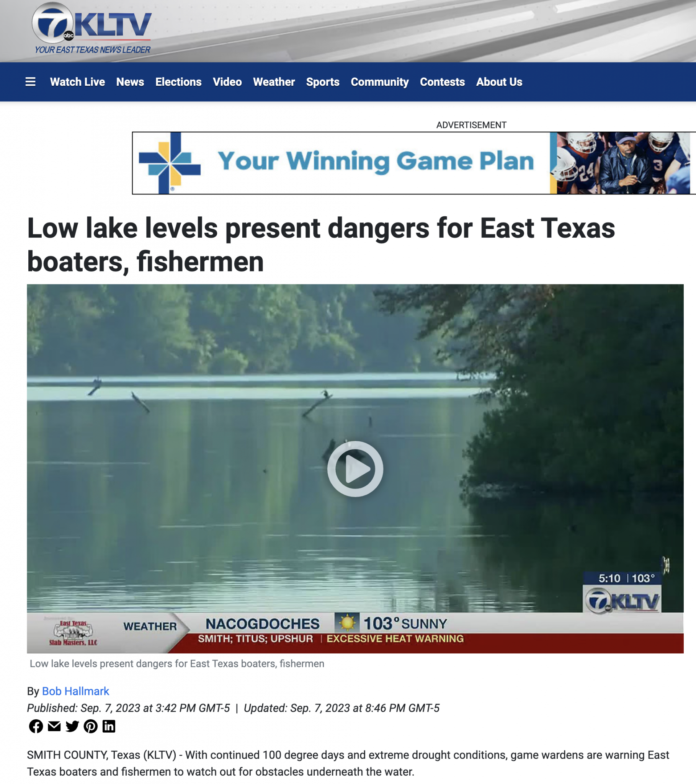The height and width of the screenshot is (784, 696).
Task: Share article on Twitter
Action: [72, 726]
